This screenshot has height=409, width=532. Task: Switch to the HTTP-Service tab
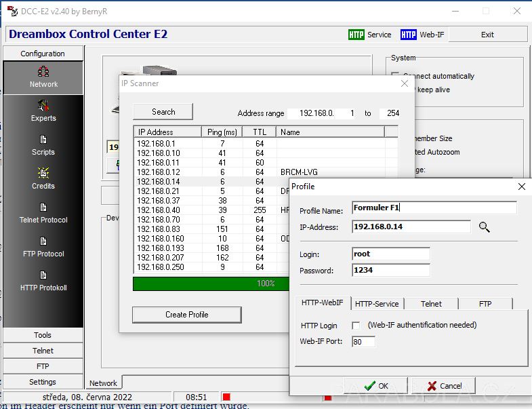(x=377, y=304)
